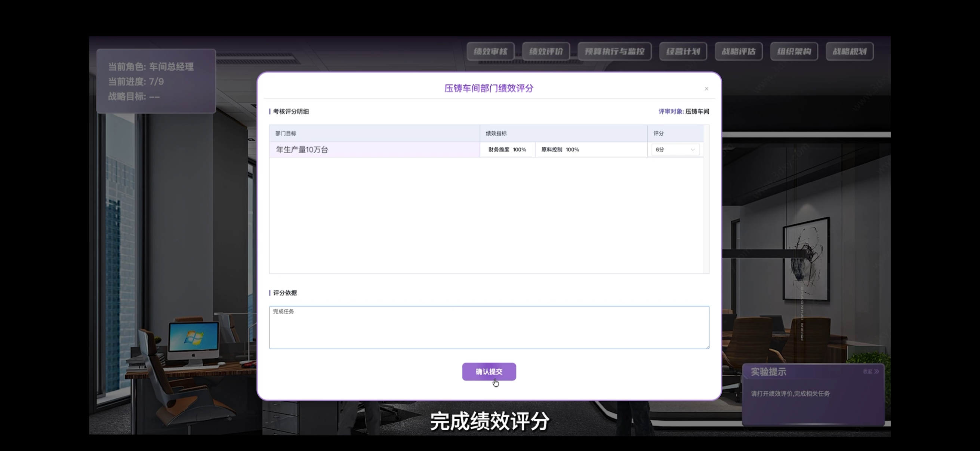Click the 财务维度 100% indicator

tap(507, 150)
